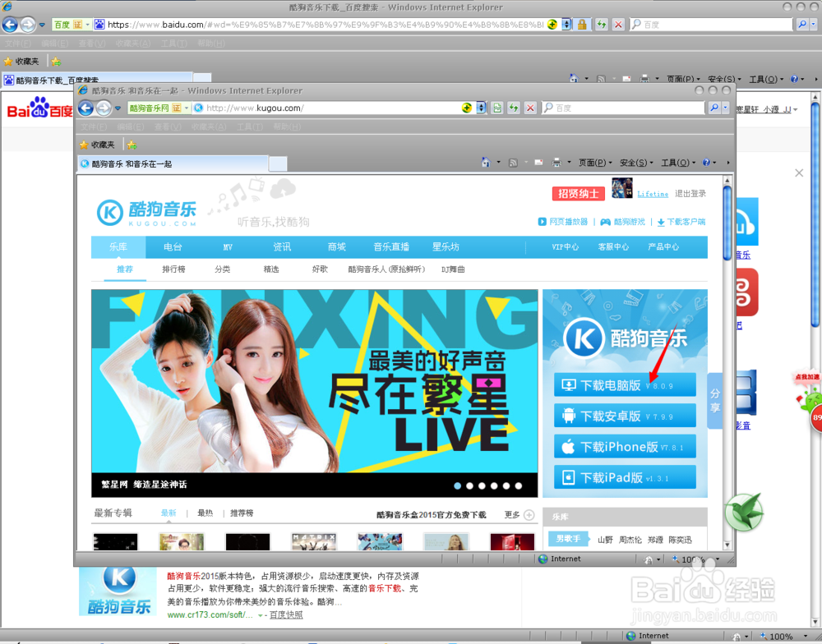Open 安全(S) dropdown in Kugou window

tap(636, 163)
